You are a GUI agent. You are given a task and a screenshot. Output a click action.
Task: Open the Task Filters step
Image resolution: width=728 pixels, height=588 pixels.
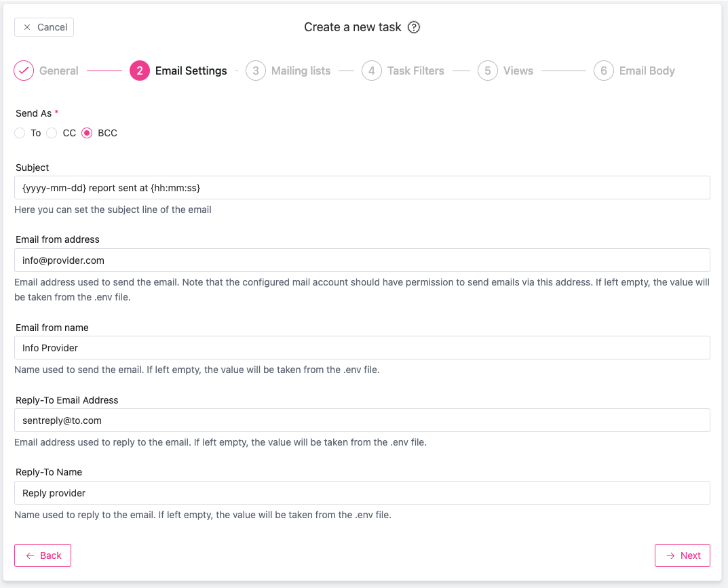click(415, 71)
